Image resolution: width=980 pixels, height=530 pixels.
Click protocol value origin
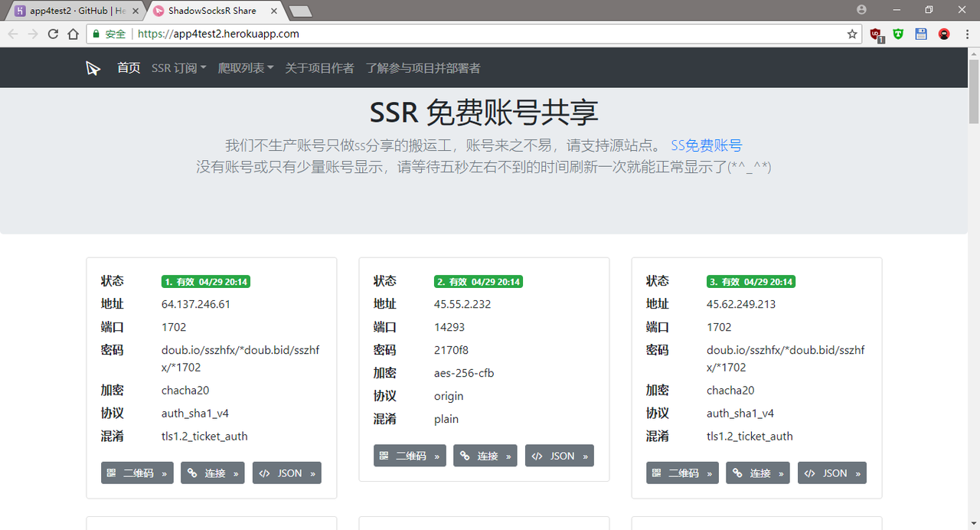[449, 396]
